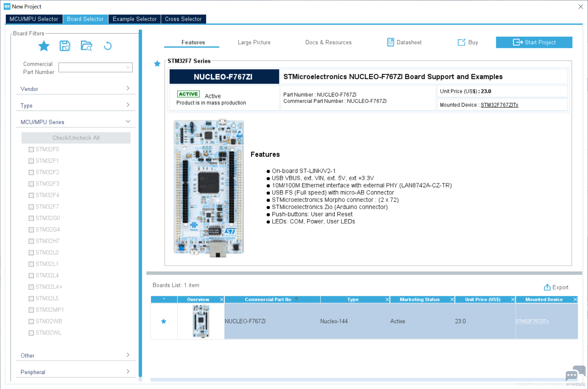The image size is (588, 389).
Task: View the Large Picture tab
Action: click(254, 42)
